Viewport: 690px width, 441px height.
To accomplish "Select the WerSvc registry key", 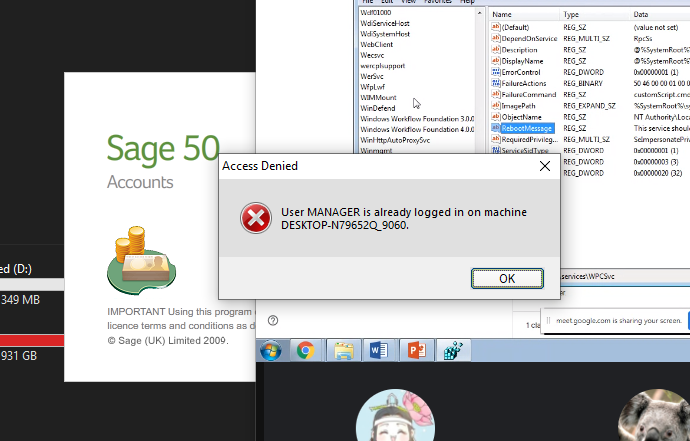I will point(372,76).
